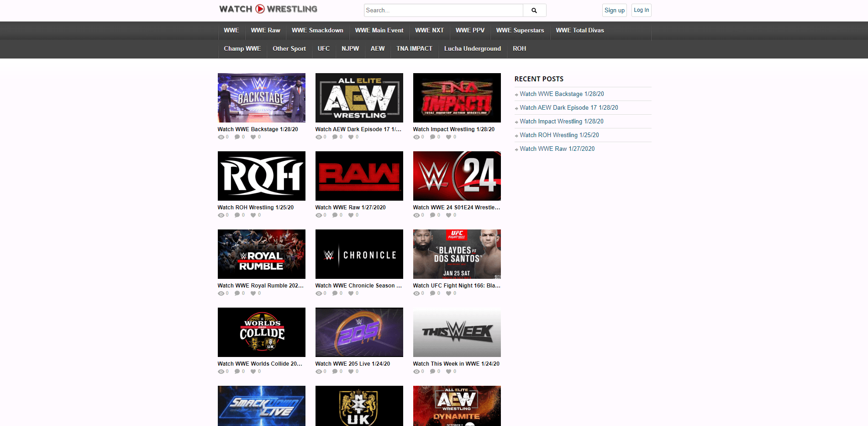Open the WWE menu item

(x=231, y=31)
